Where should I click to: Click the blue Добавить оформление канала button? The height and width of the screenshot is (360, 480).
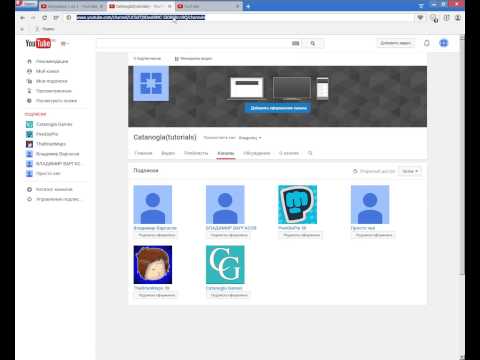pos(278,108)
